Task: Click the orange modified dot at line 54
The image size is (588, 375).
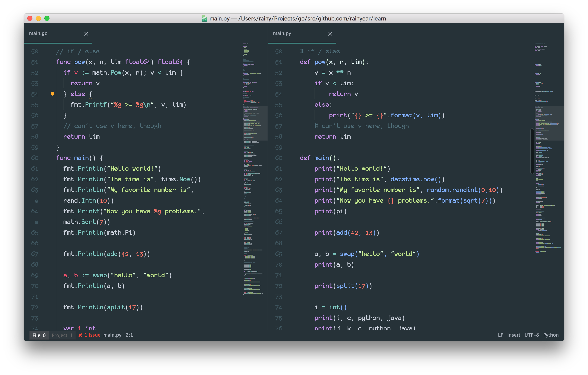Action: [x=52, y=93]
